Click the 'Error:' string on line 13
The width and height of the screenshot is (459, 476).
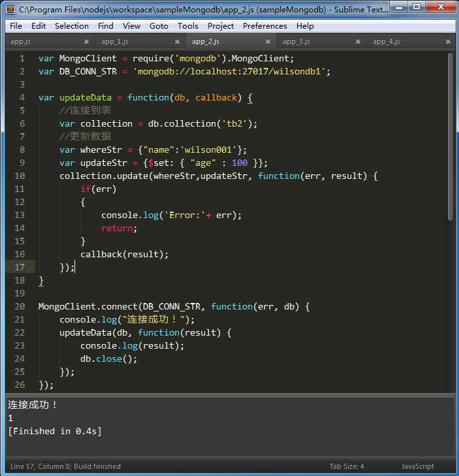click(185, 215)
